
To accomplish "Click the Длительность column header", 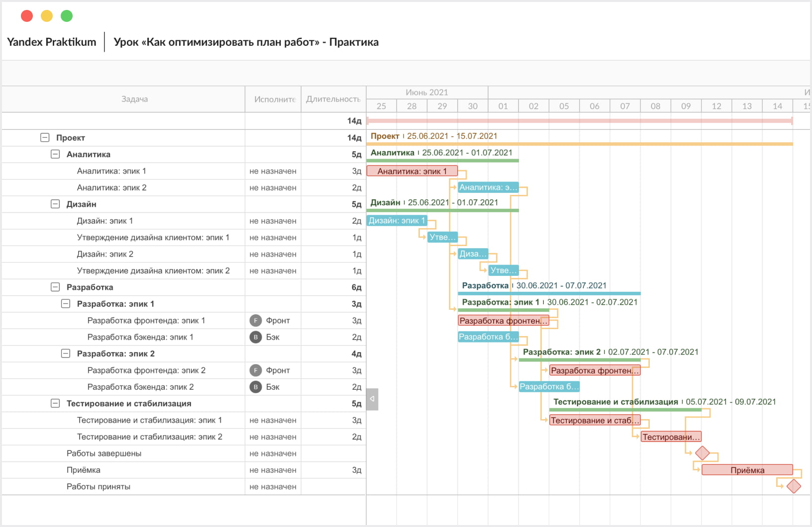I will (x=333, y=99).
